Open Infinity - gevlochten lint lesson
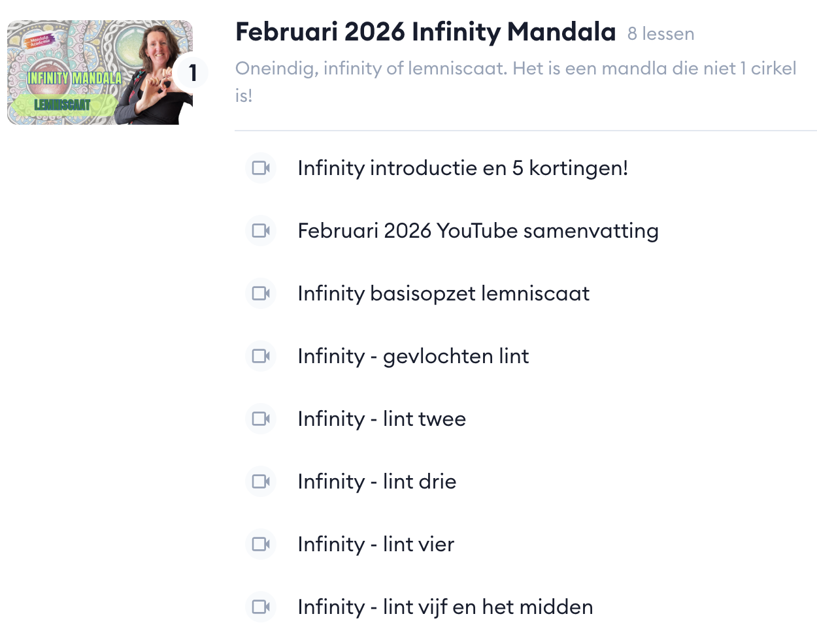The height and width of the screenshot is (644, 817). click(413, 356)
